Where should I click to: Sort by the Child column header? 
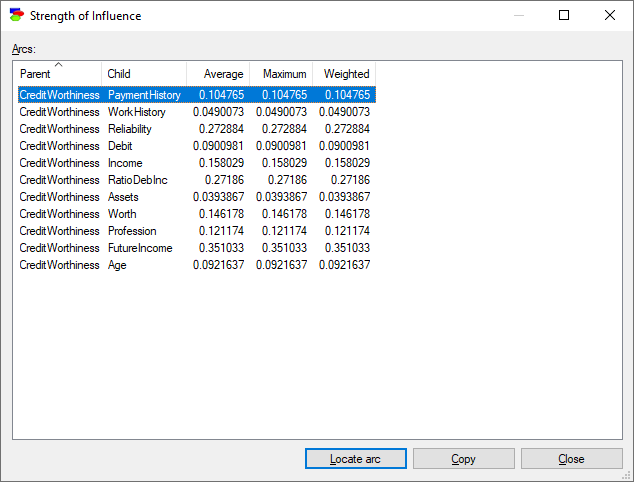pyautogui.click(x=144, y=74)
